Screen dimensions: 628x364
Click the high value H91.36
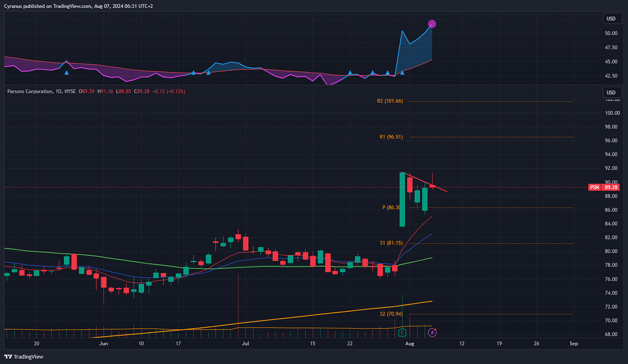click(106, 91)
